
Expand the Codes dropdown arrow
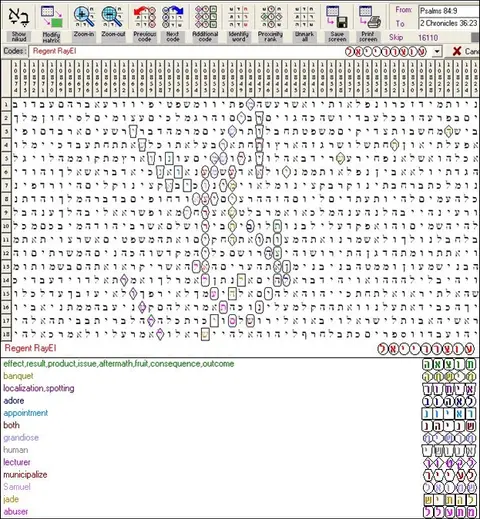(437, 52)
